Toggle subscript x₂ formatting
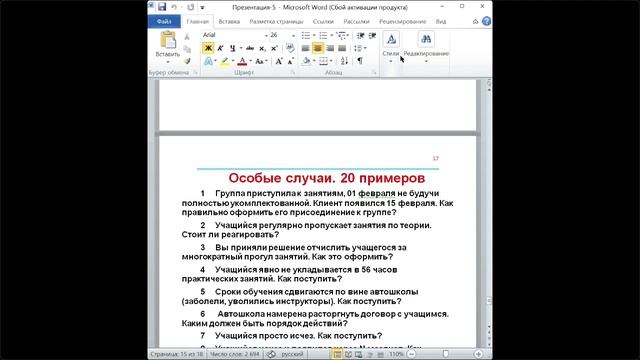Viewport: 640px width, 360px height. coord(262,48)
